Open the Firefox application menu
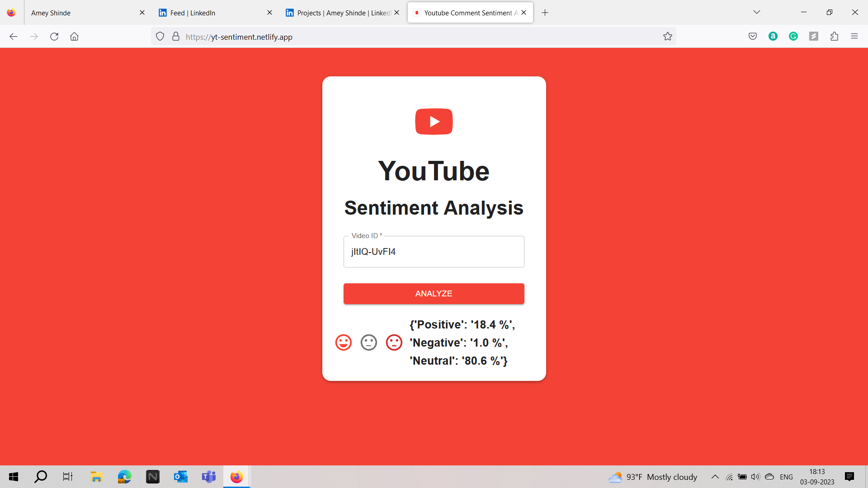This screenshot has width=868, height=488. click(854, 37)
